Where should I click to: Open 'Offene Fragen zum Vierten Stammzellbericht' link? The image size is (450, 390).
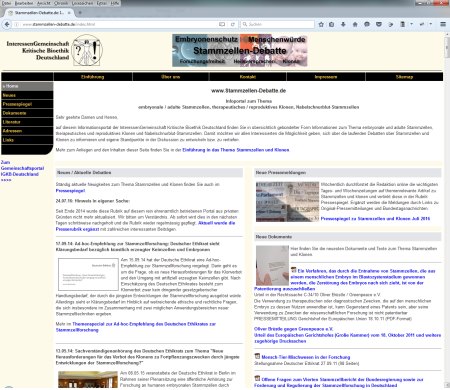(339, 382)
